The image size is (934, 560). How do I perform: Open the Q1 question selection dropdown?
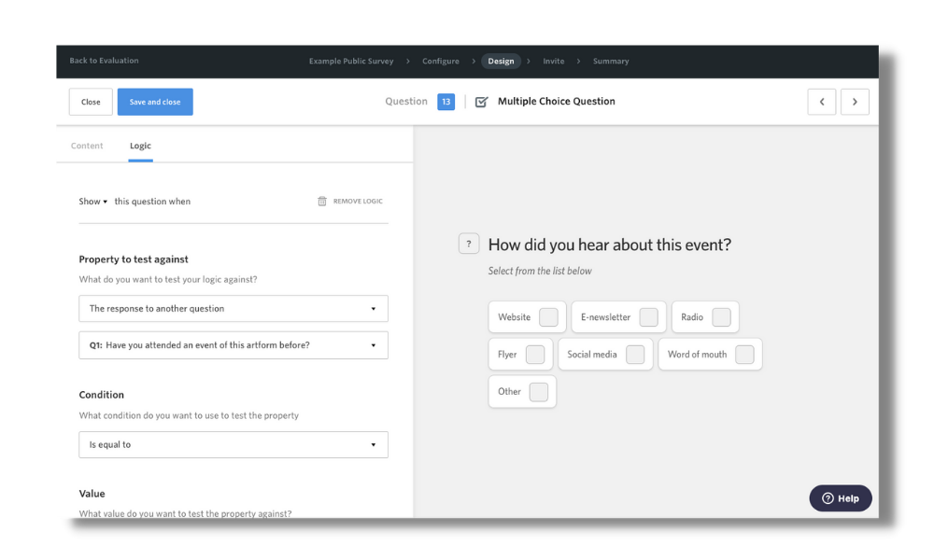click(233, 345)
